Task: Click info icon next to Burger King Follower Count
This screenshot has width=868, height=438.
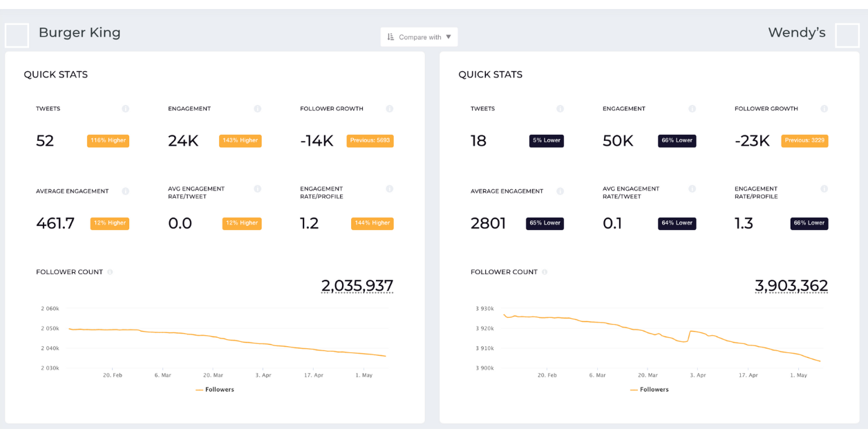Action: coord(110,272)
